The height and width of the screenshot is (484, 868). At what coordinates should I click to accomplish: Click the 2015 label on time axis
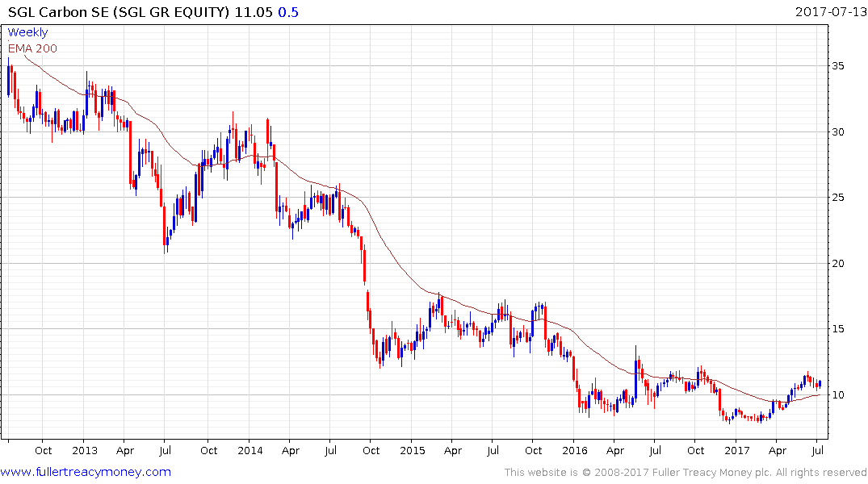(x=413, y=450)
